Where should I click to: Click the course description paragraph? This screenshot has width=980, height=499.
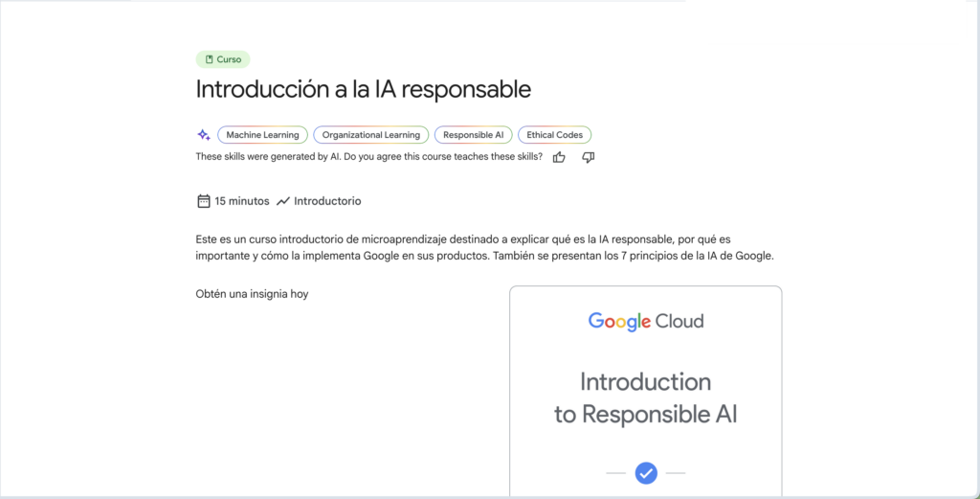coord(485,248)
